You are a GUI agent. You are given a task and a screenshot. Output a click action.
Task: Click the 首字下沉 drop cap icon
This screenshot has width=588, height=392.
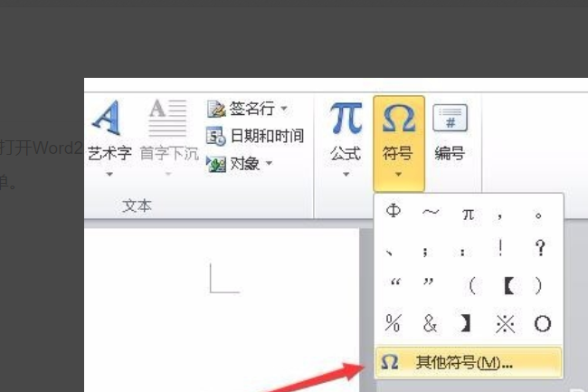167,118
